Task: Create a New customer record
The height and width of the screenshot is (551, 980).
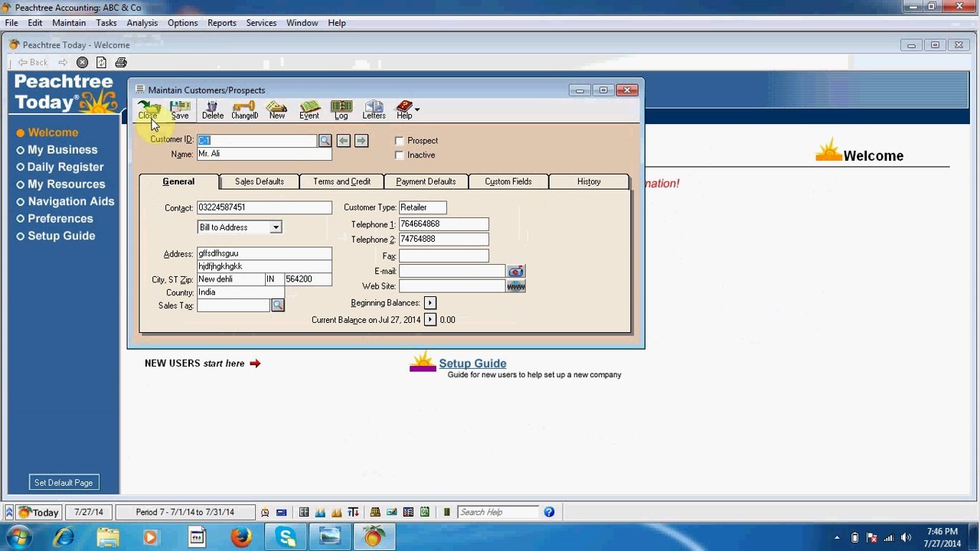Action: 276,110
